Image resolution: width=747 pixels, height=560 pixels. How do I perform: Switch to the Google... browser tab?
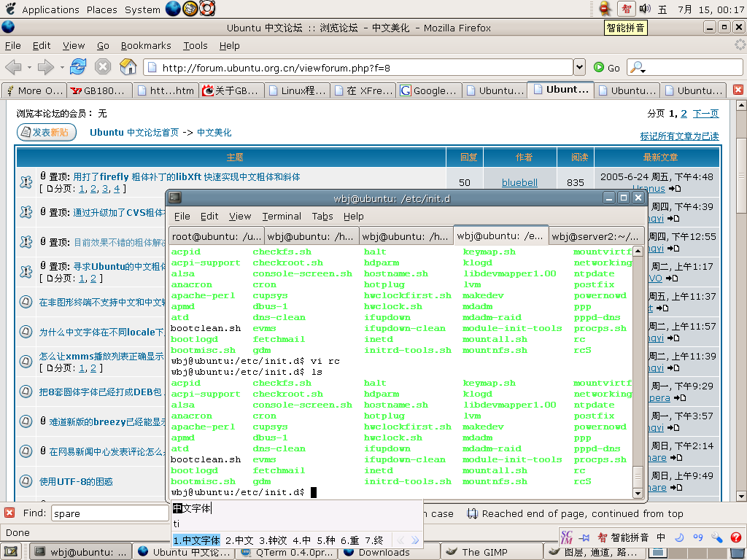click(x=429, y=90)
